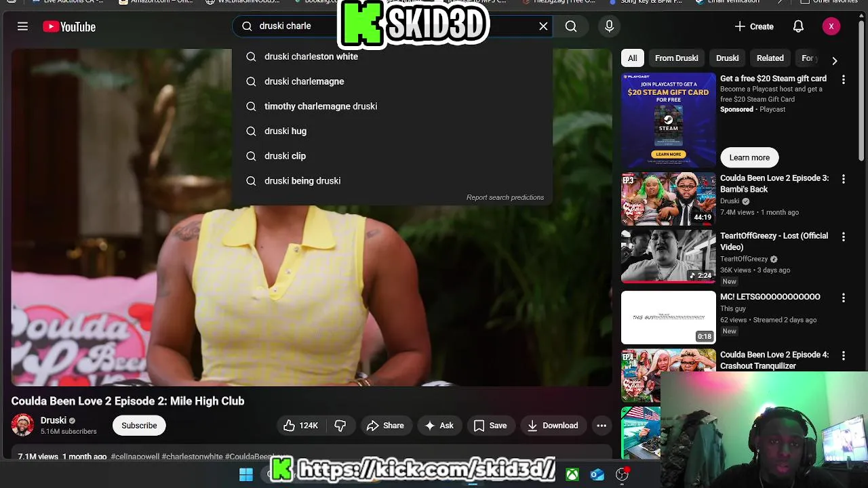
Task: Open the account avatar menu
Action: pyautogui.click(x=831, y=26)
